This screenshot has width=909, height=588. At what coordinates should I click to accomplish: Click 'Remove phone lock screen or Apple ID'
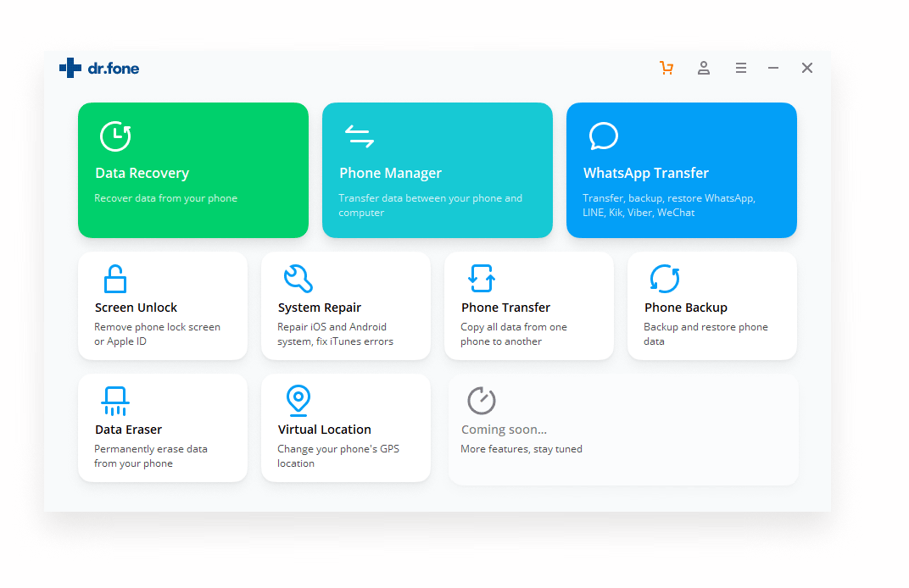[157, 335]
